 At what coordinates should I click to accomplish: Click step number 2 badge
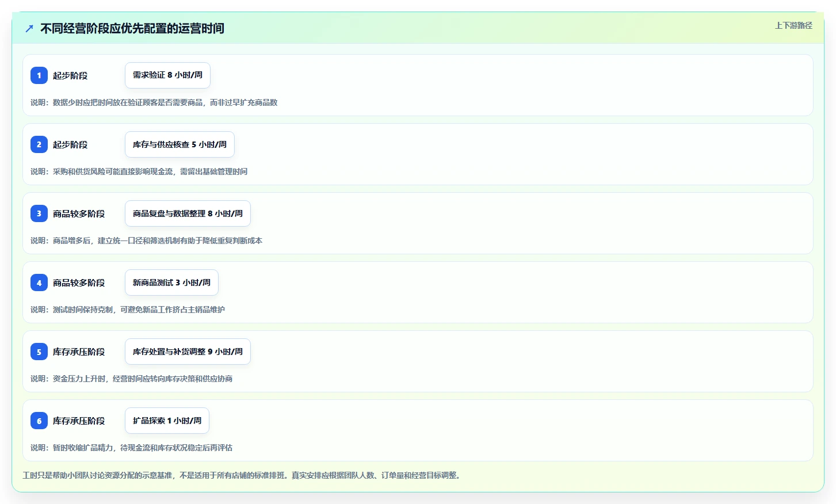point(39,144)
